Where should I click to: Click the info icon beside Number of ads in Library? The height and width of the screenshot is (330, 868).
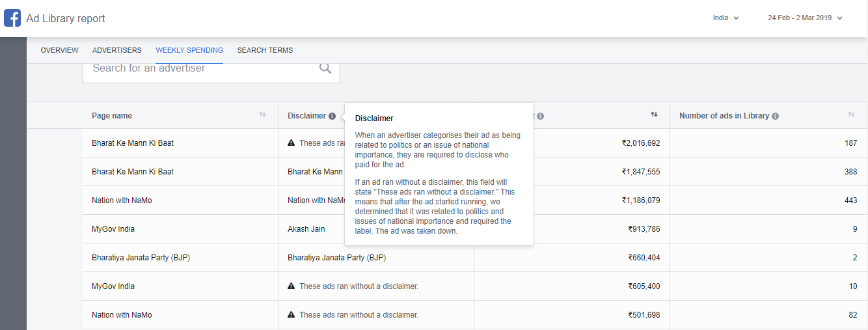click(775, 116)
